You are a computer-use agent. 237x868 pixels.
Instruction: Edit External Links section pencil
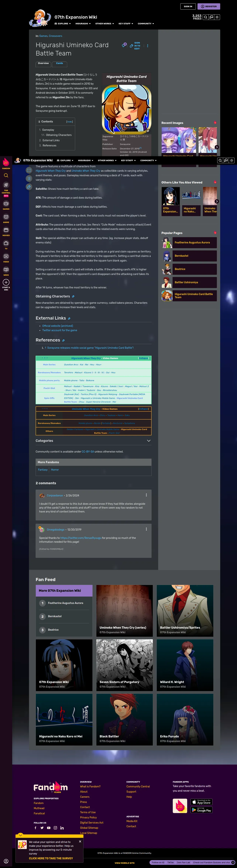[x=69, y=318]
